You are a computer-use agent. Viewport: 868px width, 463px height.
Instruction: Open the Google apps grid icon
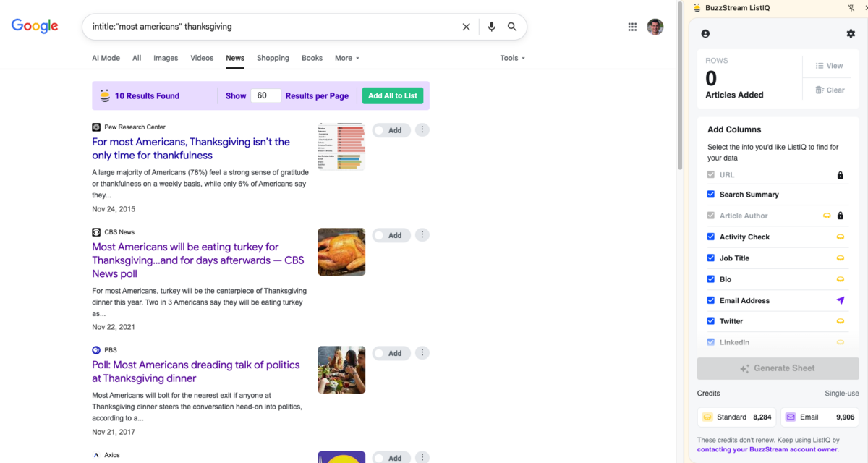[632, 27]
